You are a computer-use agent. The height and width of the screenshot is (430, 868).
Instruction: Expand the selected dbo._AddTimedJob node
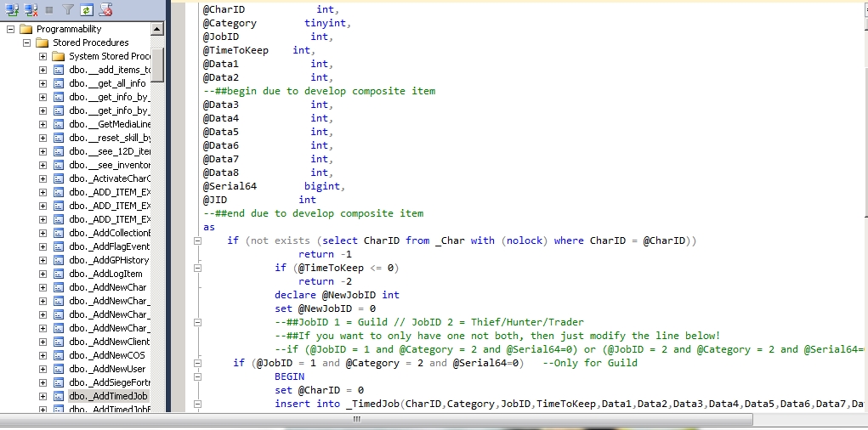point(43,396)
